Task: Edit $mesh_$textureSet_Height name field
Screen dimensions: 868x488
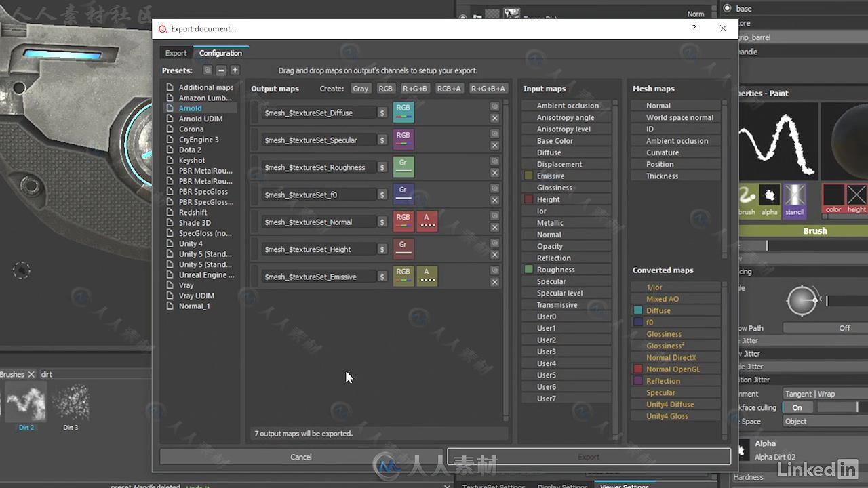Action: [319, 249]
